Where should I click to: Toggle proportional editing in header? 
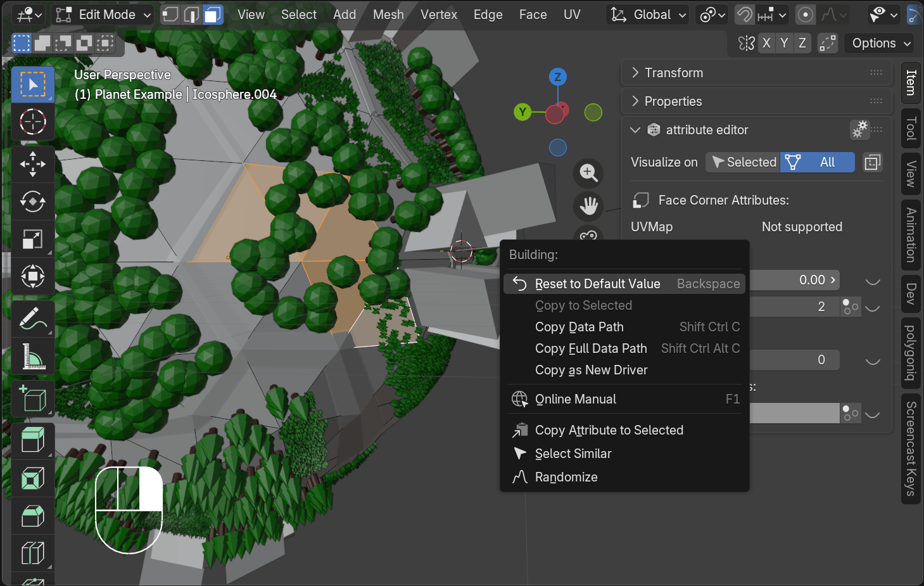pos(806,15)
